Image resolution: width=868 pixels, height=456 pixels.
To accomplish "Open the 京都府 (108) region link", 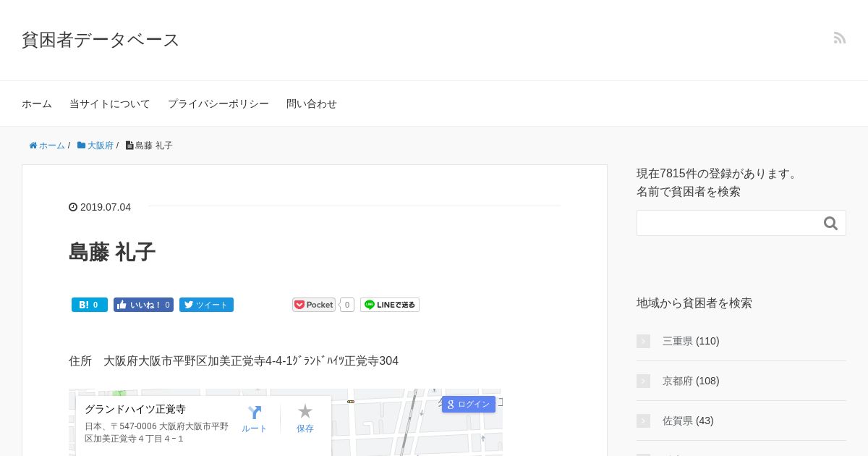I will coord(691,381).
